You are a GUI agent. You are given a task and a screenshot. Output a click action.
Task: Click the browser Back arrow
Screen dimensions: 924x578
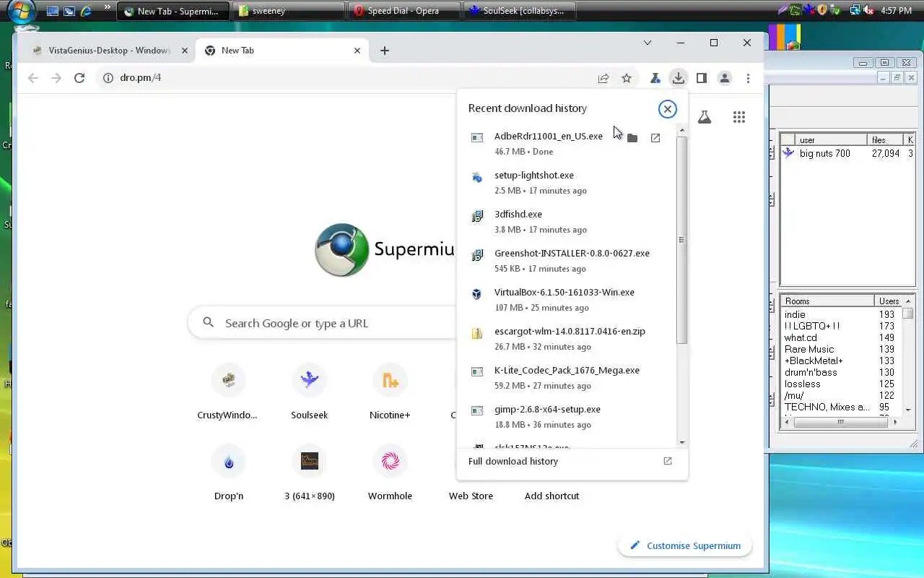pyautogui.click(x=33, y=78)
